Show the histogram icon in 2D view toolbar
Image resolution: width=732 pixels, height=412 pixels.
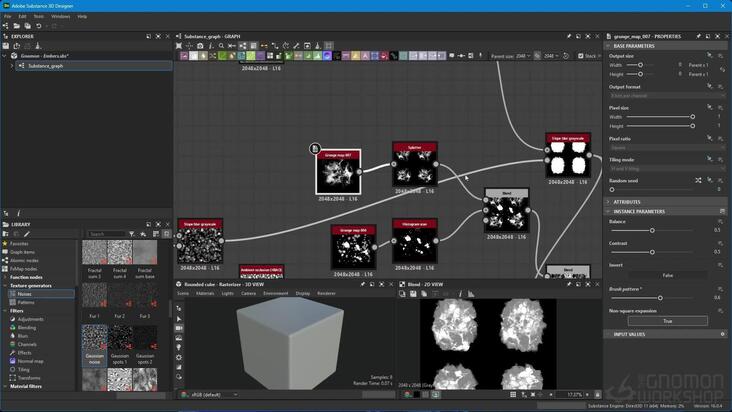tap(471, 294)
